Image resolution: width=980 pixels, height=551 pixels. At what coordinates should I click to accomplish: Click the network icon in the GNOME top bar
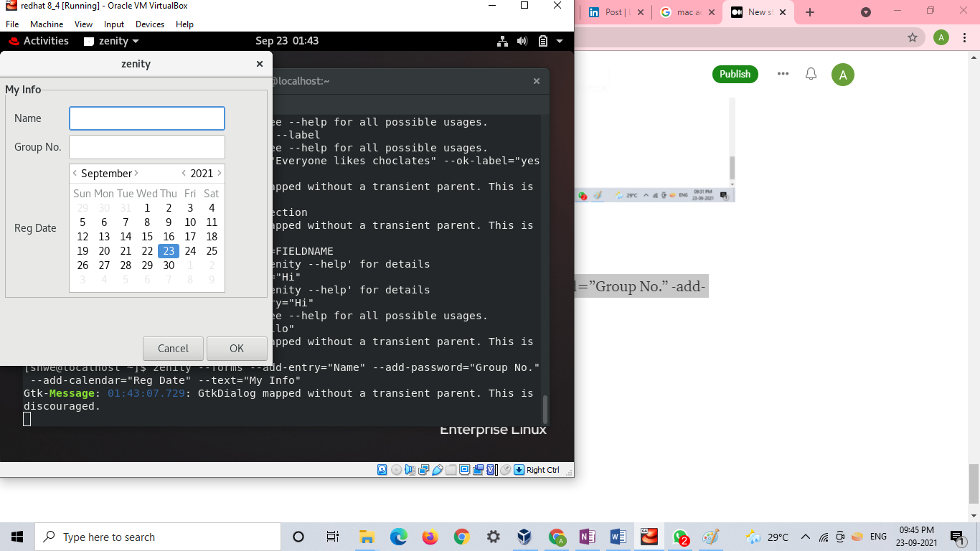[x=502, y=41]
